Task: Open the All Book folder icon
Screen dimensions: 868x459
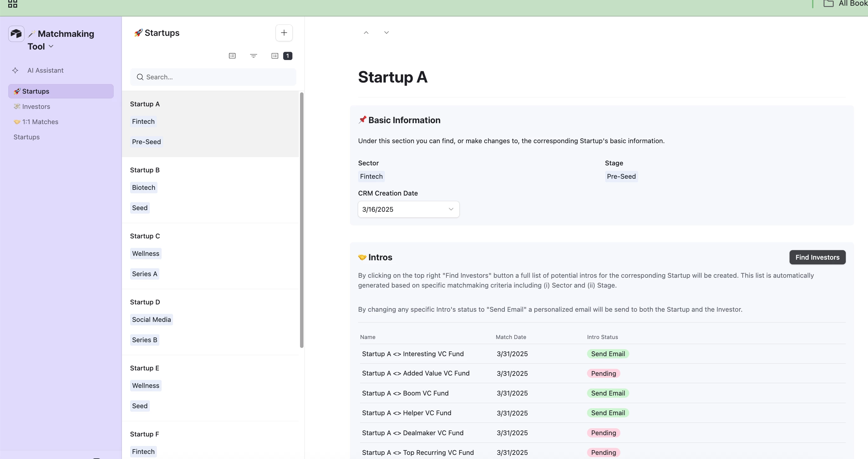Action: pos(829,4)
